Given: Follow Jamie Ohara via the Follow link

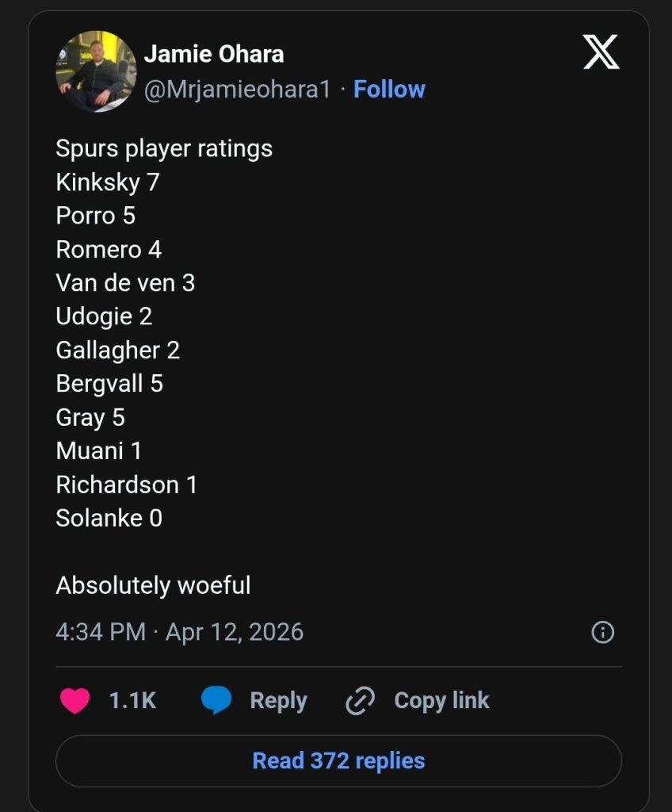Looking at the screenshot, I should (389, 89).
